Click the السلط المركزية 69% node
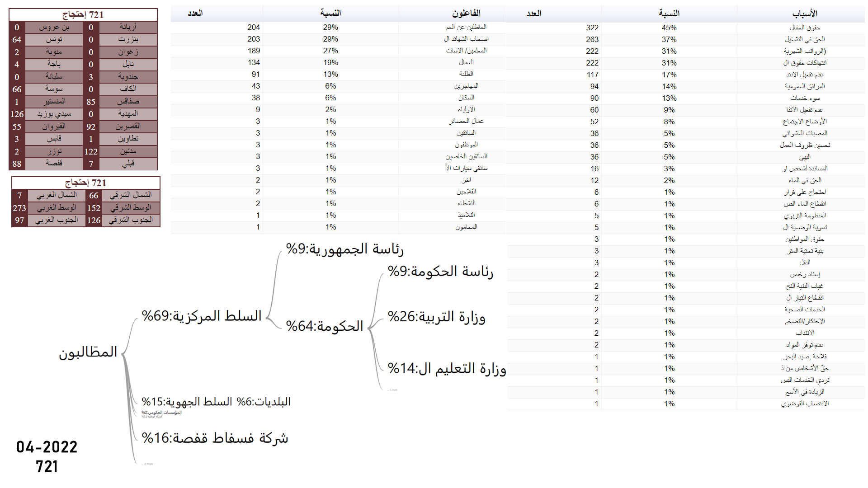Screen dimensions: 868x488 click(x=202, y=316)
